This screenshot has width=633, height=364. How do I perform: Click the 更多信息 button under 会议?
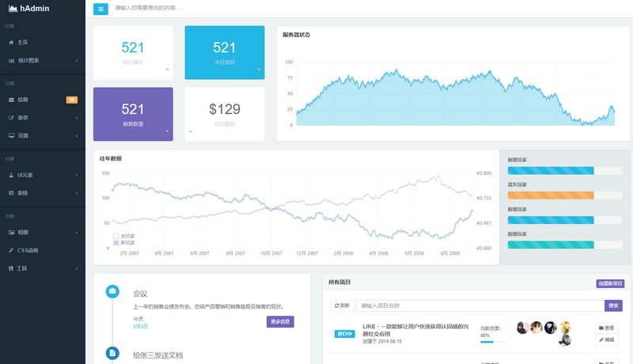(x=280, y=321)
